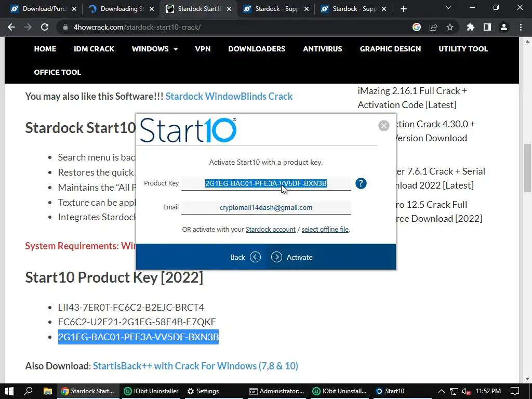532x399 pixels.
Task: Open the VPN menu item
Action: [x=203, y=49]
